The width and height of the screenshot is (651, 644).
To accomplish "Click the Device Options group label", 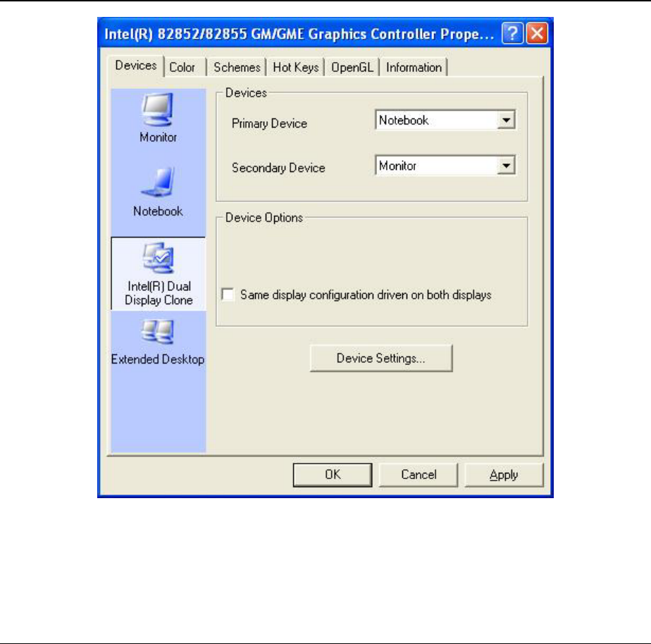I will [x=264, y=218].
